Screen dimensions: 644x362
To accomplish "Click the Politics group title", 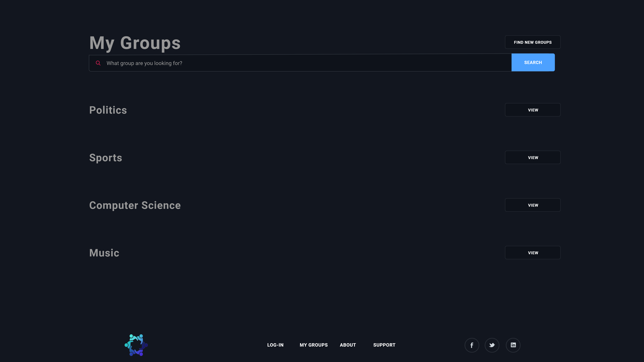I will pyautogui.click(x=108, y=110).
